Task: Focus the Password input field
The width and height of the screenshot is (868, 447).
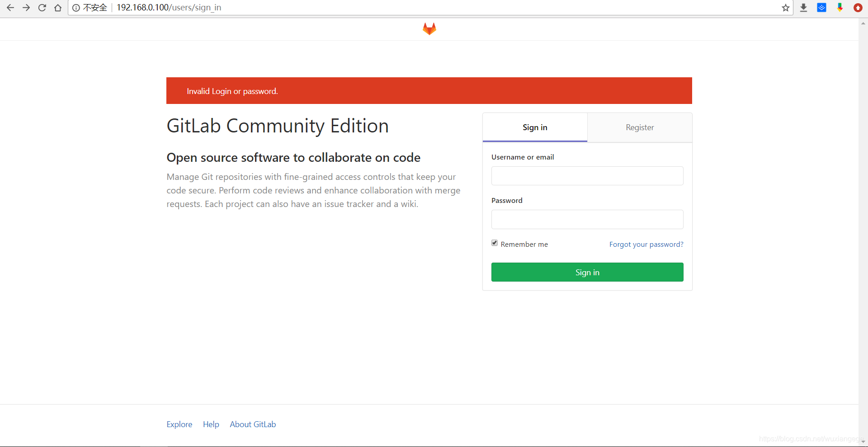Action: click(587, 219)
